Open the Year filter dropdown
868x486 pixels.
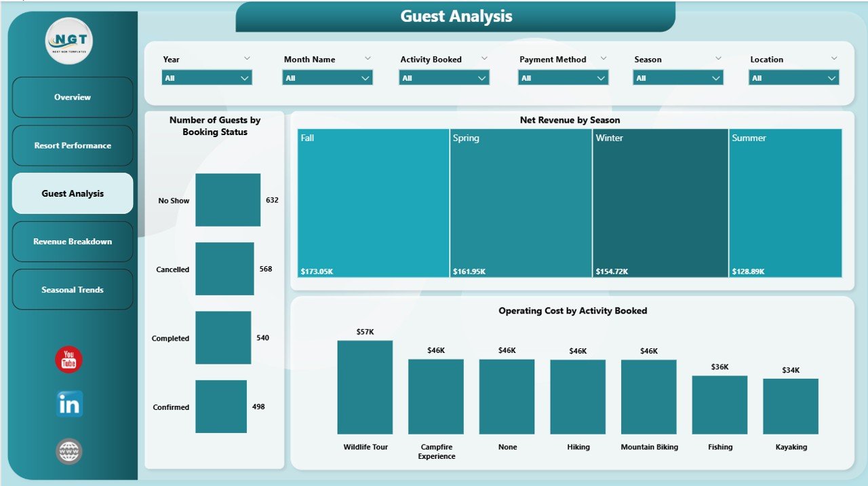(x=207, y=78)
